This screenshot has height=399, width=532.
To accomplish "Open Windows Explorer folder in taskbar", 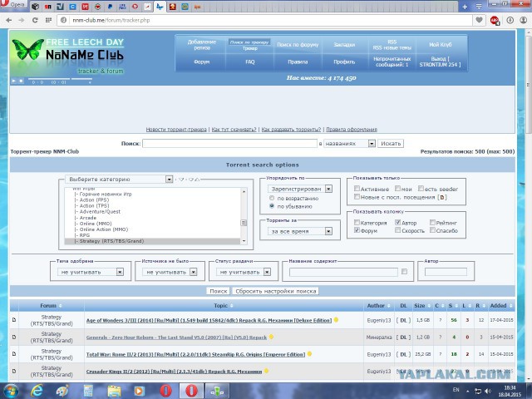I will click(x=114, y=391).
